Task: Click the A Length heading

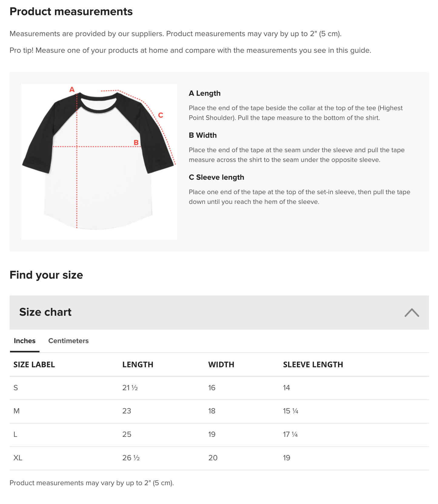Action: pos(205,93)
